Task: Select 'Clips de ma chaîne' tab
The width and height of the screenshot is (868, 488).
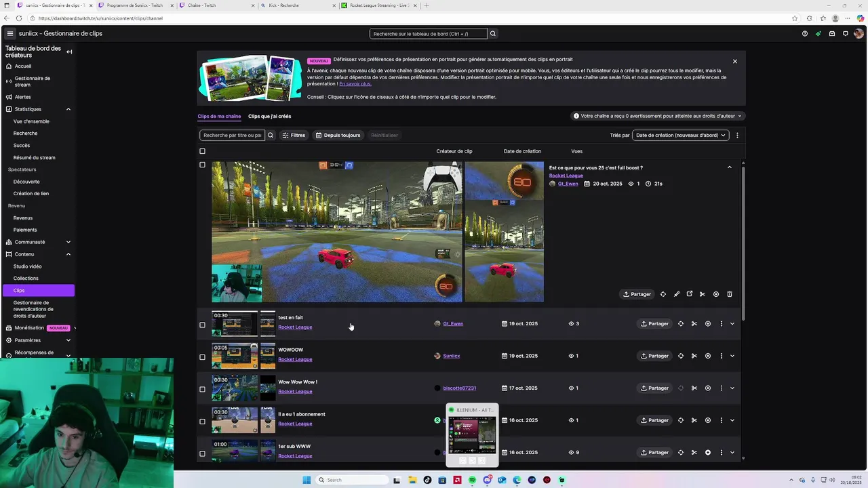Action: (x=219, y=117)
